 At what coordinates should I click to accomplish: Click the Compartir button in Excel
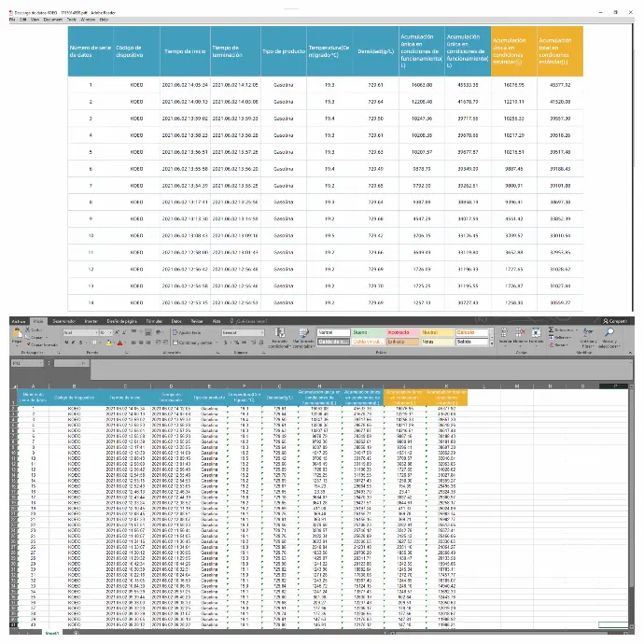[615, 321]
